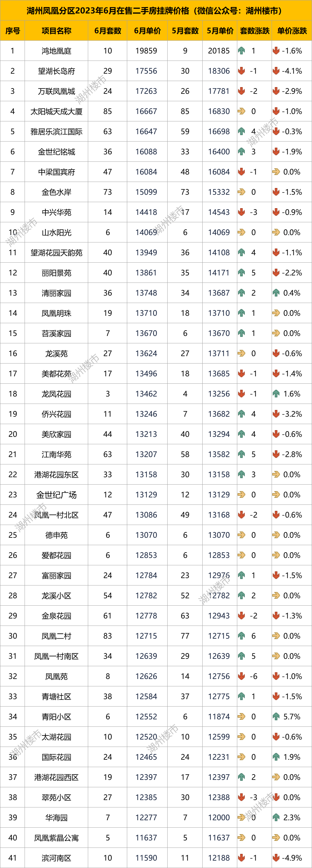The height and width of the screenshot is (868, 312).
Task: Select project name 望湖花园天韵苑
Action: point(56,253)
